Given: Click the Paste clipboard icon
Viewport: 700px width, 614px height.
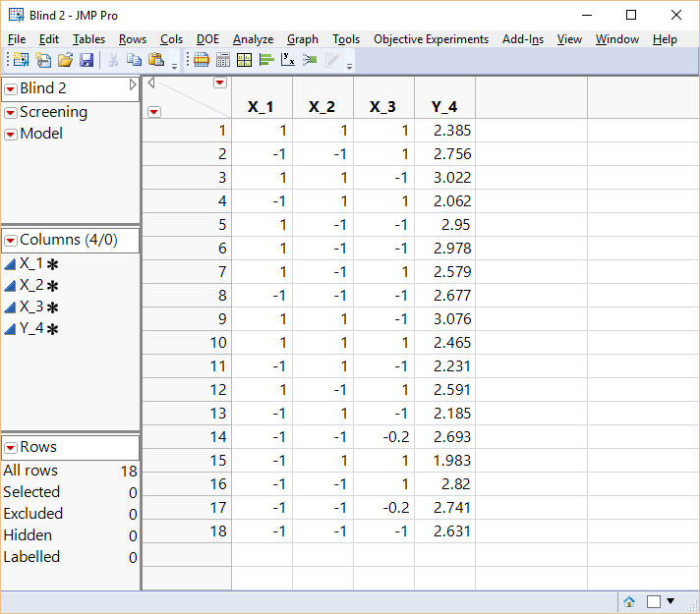Looking at the screenshot, I should coord(156,59).
